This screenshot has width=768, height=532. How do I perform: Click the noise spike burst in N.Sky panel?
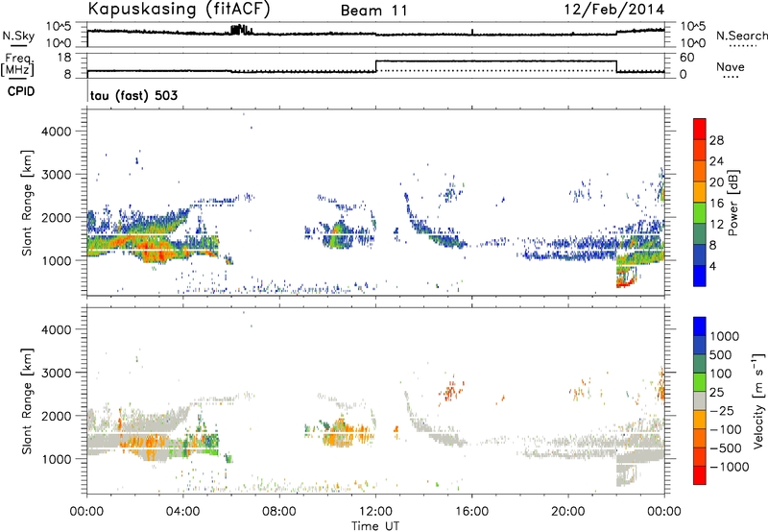click(x=242, y=30)
